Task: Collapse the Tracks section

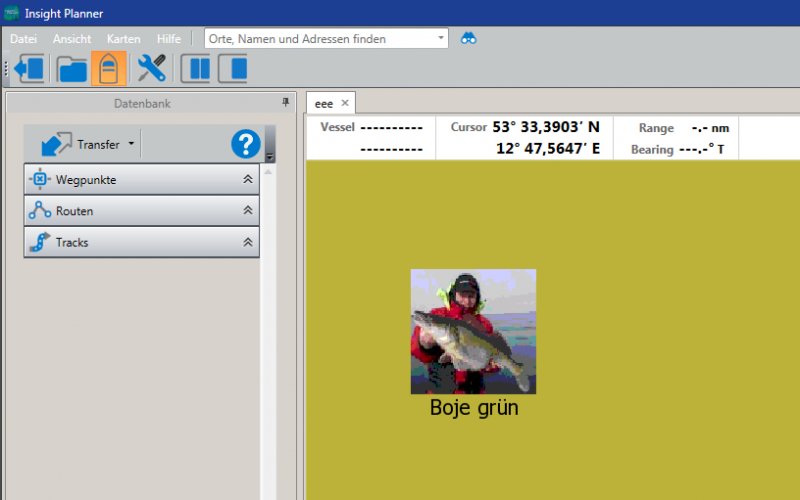Action: (247, 242)
